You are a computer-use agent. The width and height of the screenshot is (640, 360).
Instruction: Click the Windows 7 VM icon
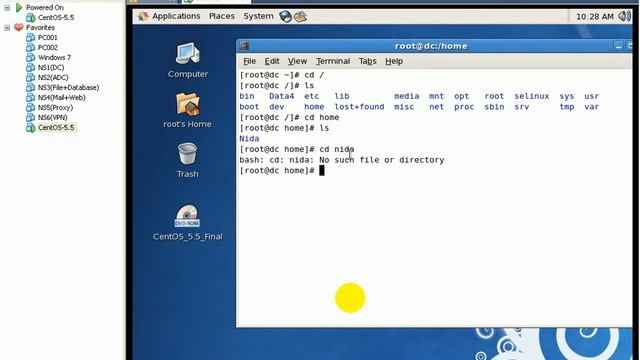pyautogui.click(x=31, y=57)
